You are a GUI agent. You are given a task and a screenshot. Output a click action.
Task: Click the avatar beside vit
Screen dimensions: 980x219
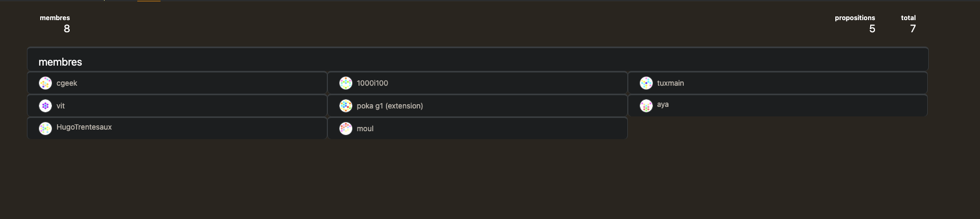[x=45, y=106]
